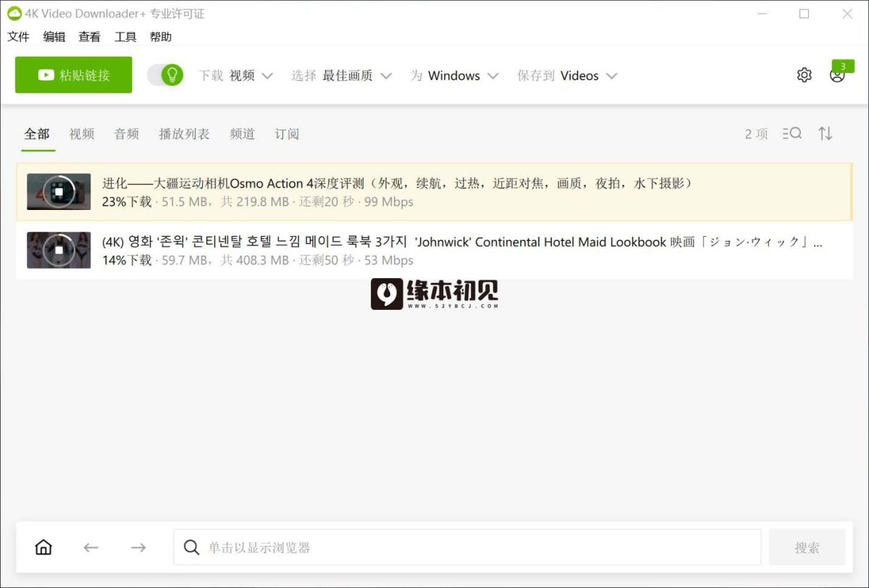Click the 23%下载 progress status text

[x=127, y=202]
